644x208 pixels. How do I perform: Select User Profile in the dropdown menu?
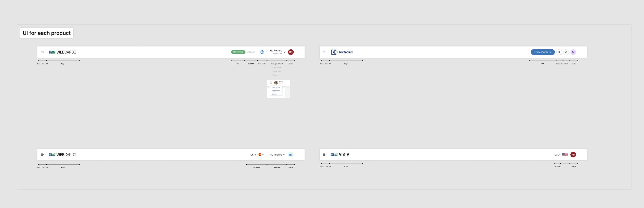pos(276,87)
